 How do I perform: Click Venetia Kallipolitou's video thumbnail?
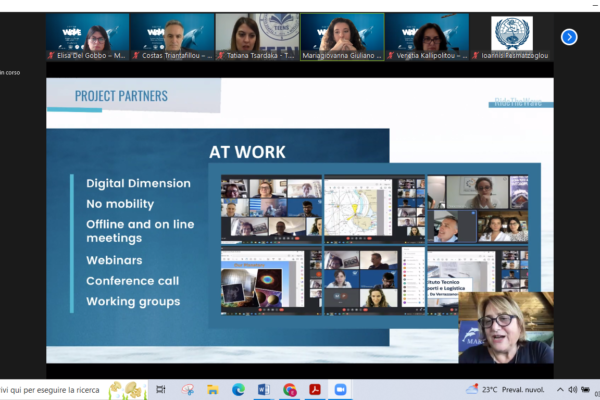(427, 37)
